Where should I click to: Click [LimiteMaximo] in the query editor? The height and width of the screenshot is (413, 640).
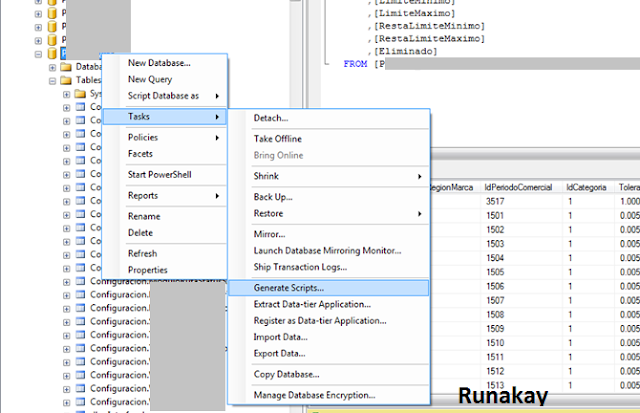415,13
